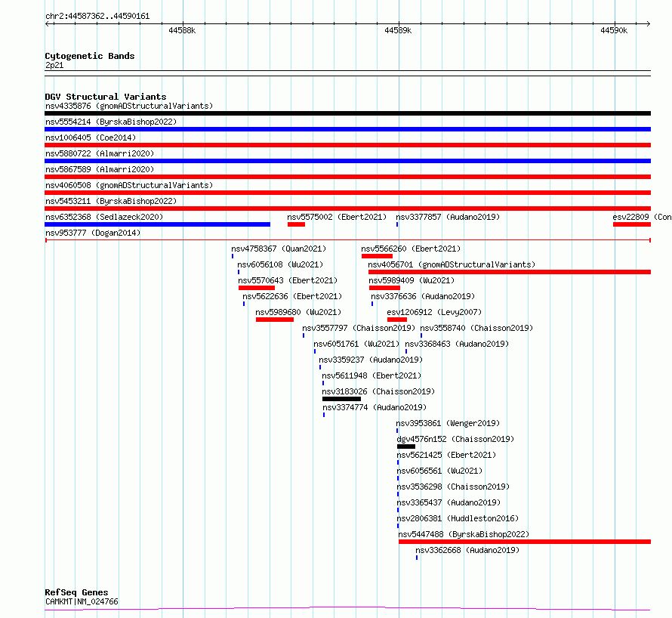Click nsv3536298 Chaisson2019 label

click(x=453, y=487)
